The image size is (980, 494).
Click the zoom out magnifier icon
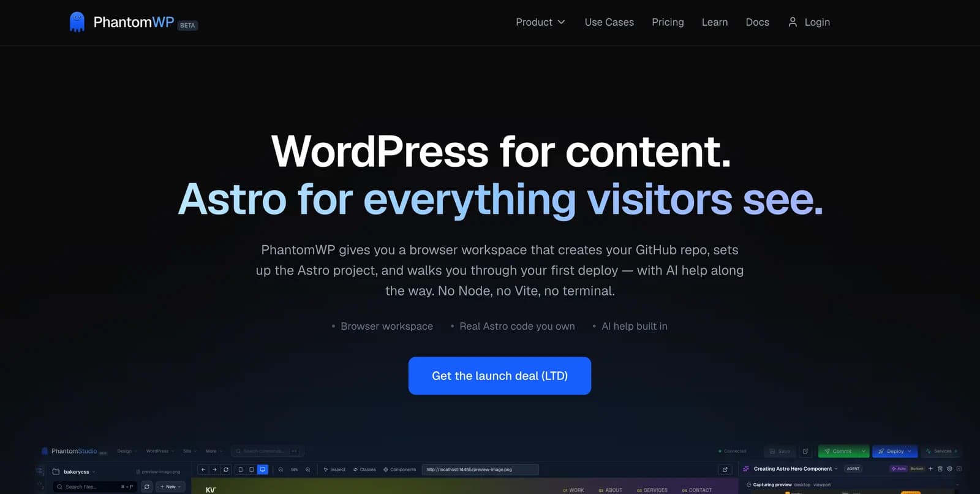tap(281, 469)
